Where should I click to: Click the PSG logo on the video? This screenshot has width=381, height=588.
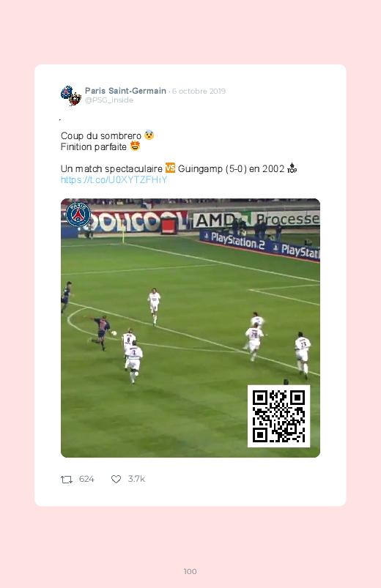(x=78, y=215)
